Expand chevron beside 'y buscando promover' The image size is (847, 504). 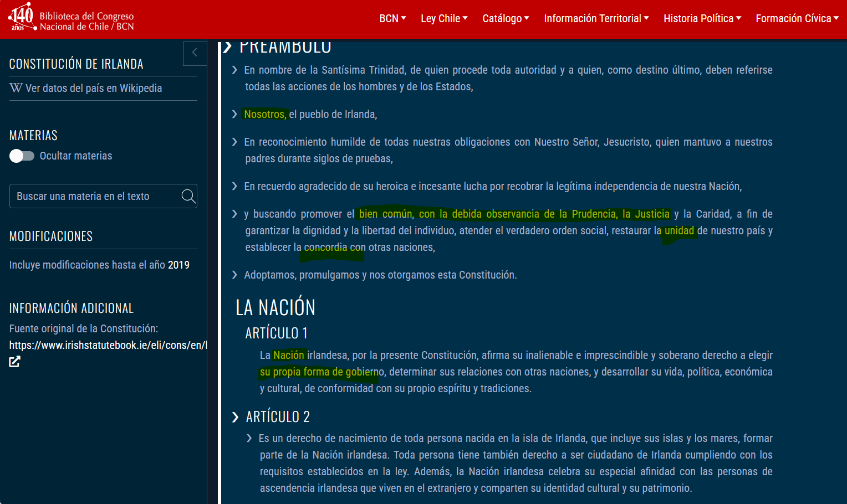[x=234, y=214]
